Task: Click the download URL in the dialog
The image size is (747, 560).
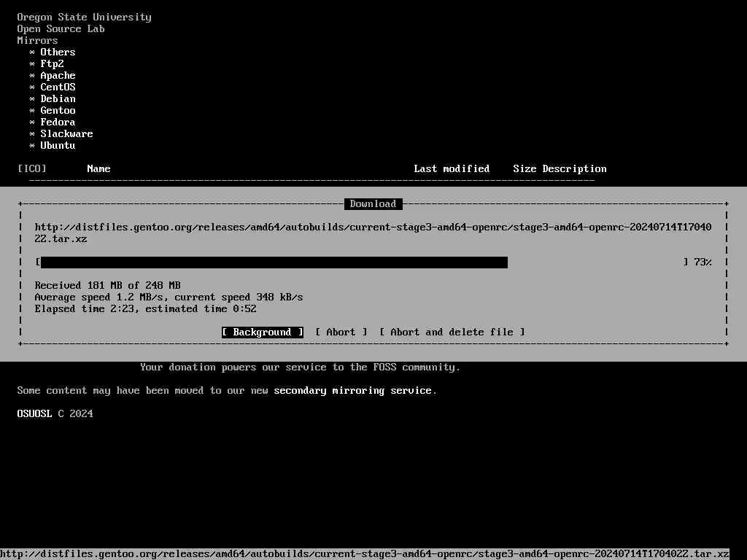Action: coord(373,233)
